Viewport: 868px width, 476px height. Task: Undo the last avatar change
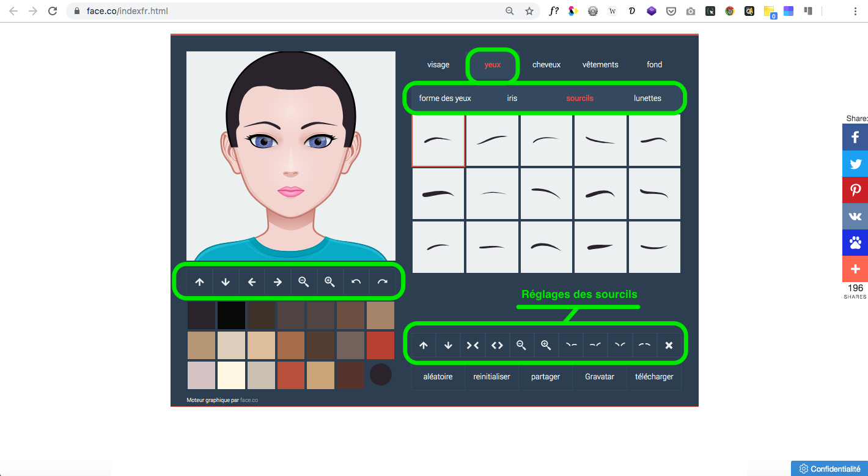(356, 282)
